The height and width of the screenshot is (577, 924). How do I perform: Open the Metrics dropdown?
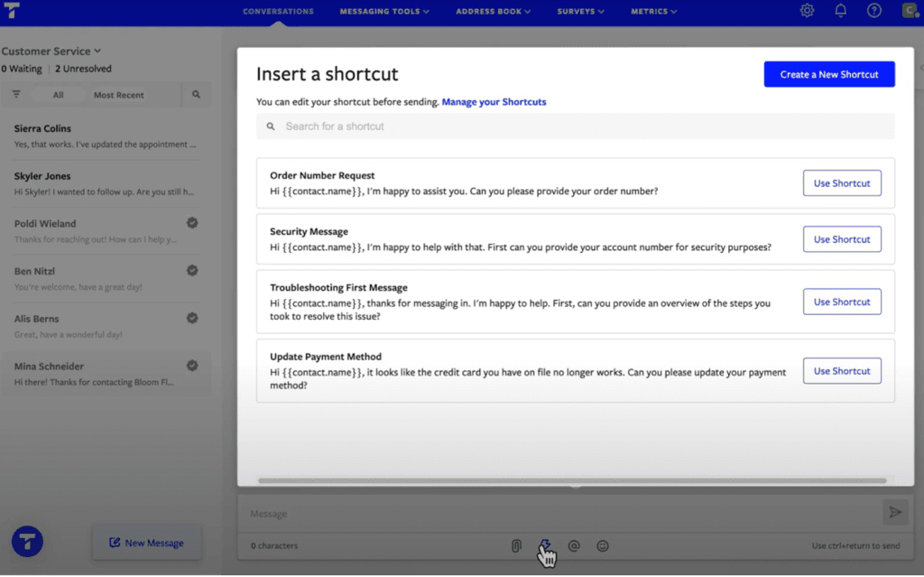(x=653, y=11)
